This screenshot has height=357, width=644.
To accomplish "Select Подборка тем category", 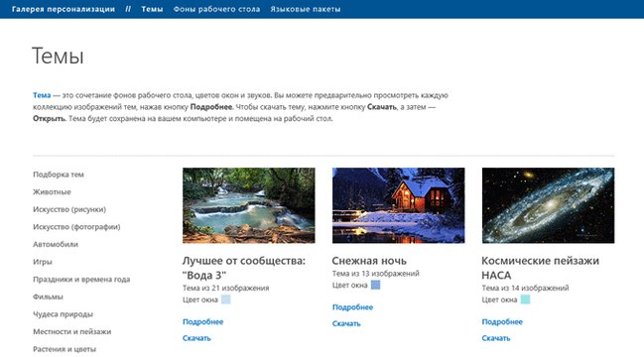I will (59, 175).
